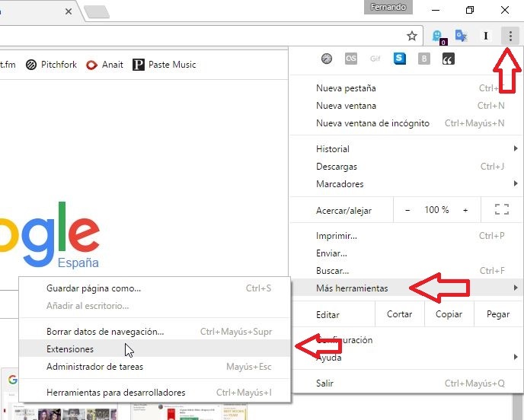Click the Google Translate extension icon
The width and height of the screenshot is (524, 420).
coord(461,36)
